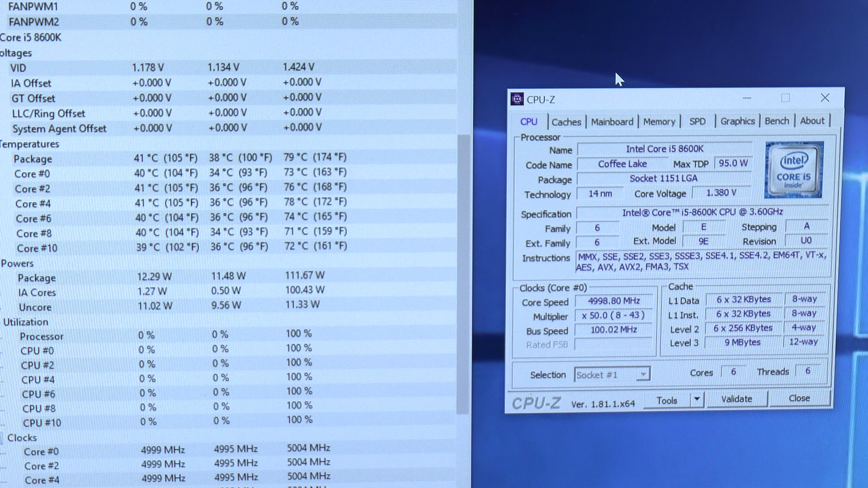
Task: Select the Core #2 clock row
Action: 228,465
